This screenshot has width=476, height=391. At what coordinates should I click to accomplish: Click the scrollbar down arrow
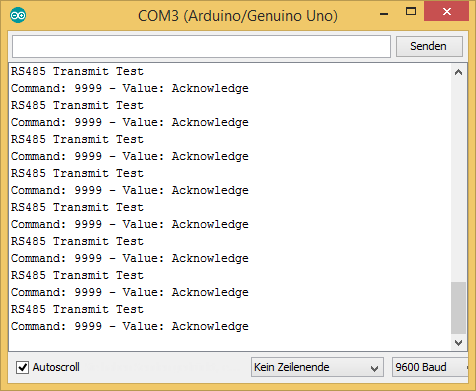(x=458, y=343)
